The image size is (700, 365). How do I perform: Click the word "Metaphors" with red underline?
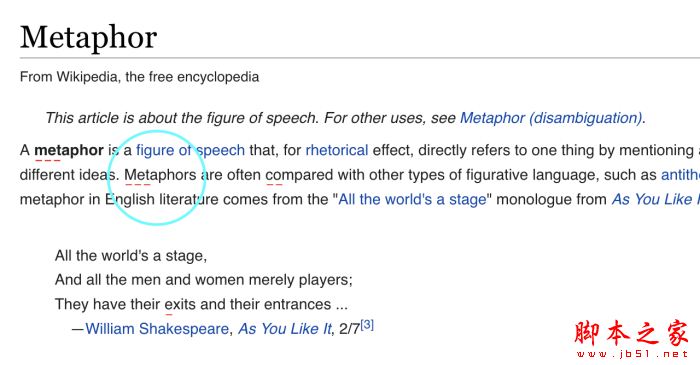(x=160, y=175)
